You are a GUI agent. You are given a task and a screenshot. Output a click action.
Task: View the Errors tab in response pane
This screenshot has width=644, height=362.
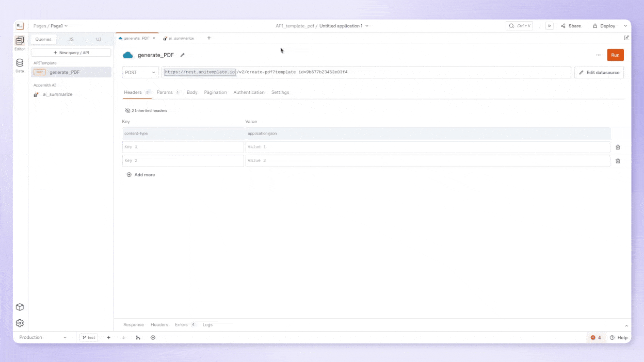click(x=182, y=324)
